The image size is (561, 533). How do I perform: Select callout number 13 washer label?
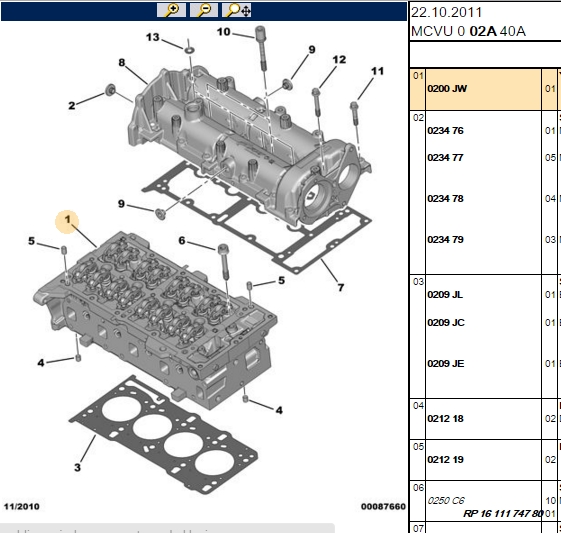pos(152,37)
